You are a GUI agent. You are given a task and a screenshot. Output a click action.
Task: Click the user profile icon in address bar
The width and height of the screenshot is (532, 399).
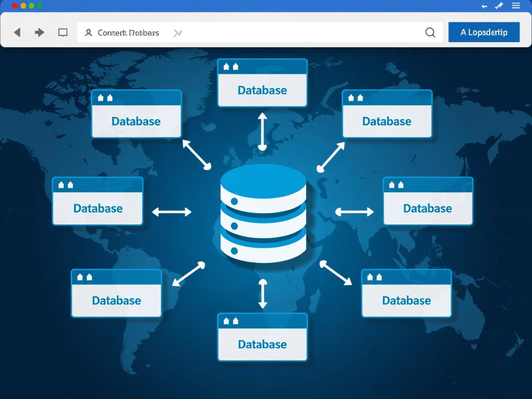tap(88, 33)
